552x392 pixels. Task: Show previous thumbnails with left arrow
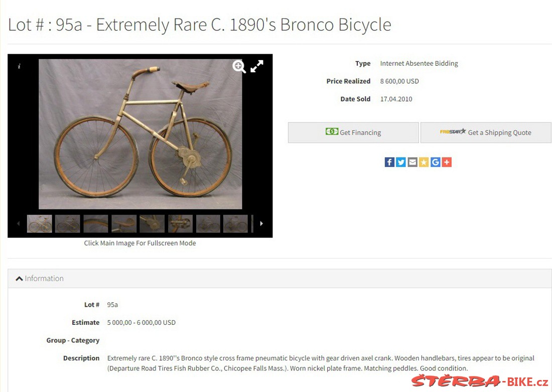[x=18, y=224]
